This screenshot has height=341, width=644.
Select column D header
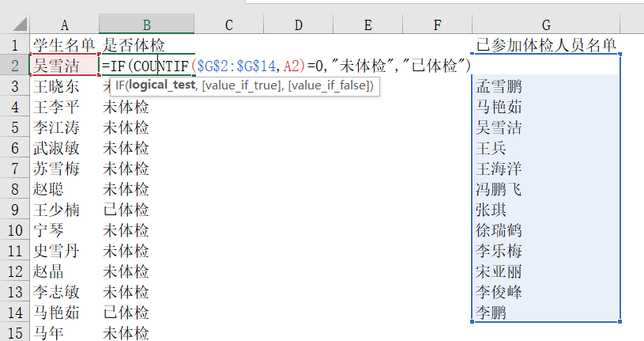pos(298,25)
